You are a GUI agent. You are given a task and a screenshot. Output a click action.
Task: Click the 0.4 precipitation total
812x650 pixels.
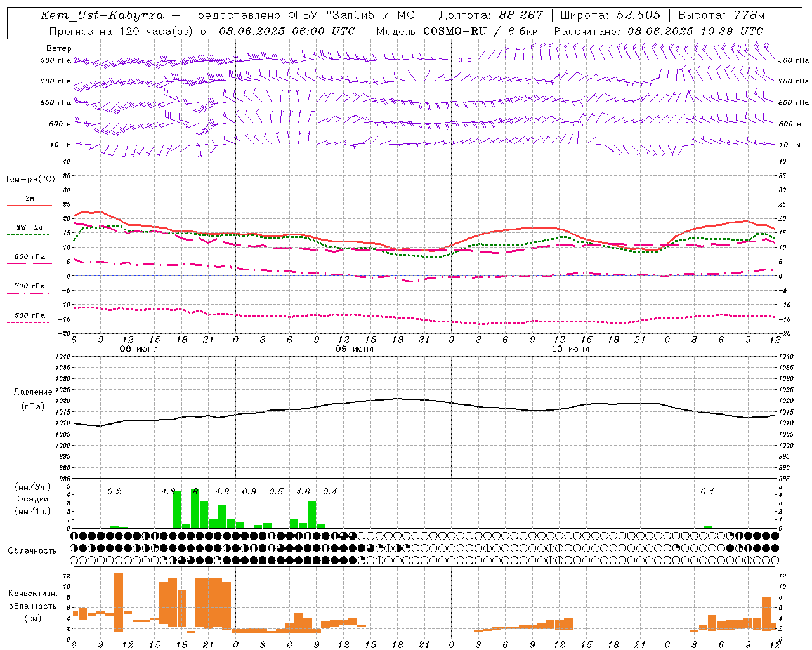[x=330, y=492]
